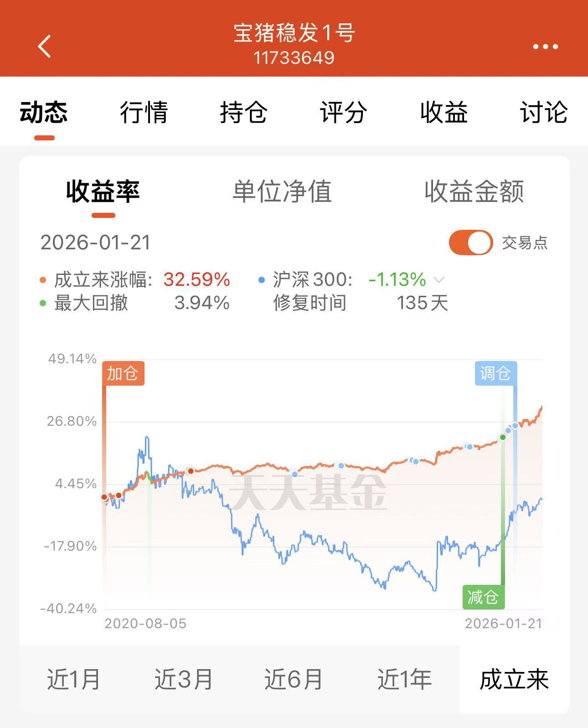
Task: Open the 持仓 tab
Action: (243, 113)
